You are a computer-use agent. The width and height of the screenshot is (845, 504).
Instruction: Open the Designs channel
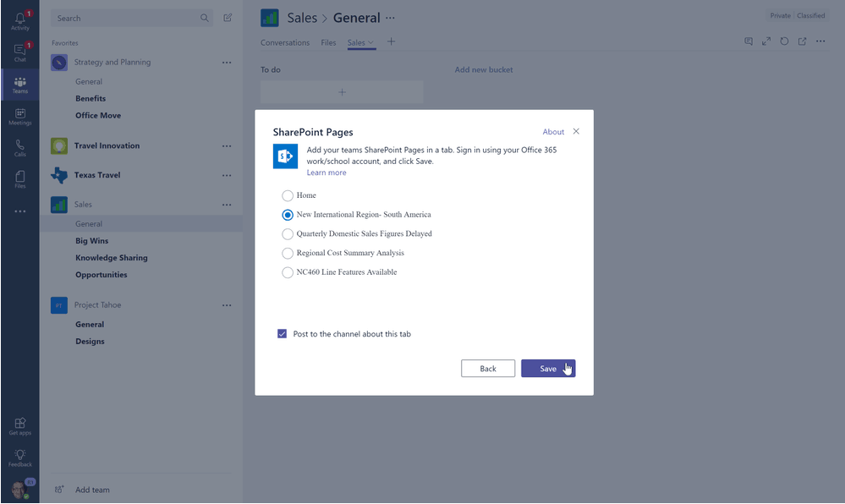pyautogui.click(x=90, y=342)
